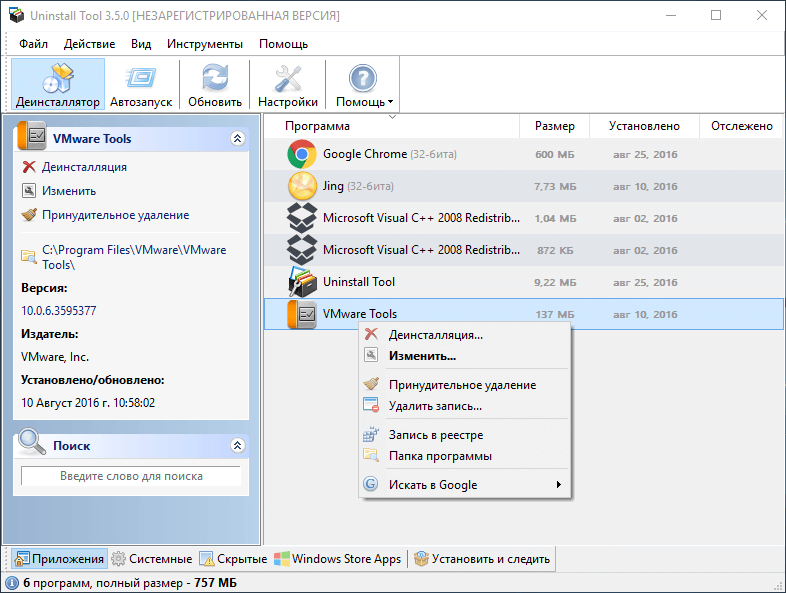Click the VMware Tools icon in sidebar header

click(x=32, y=136)
